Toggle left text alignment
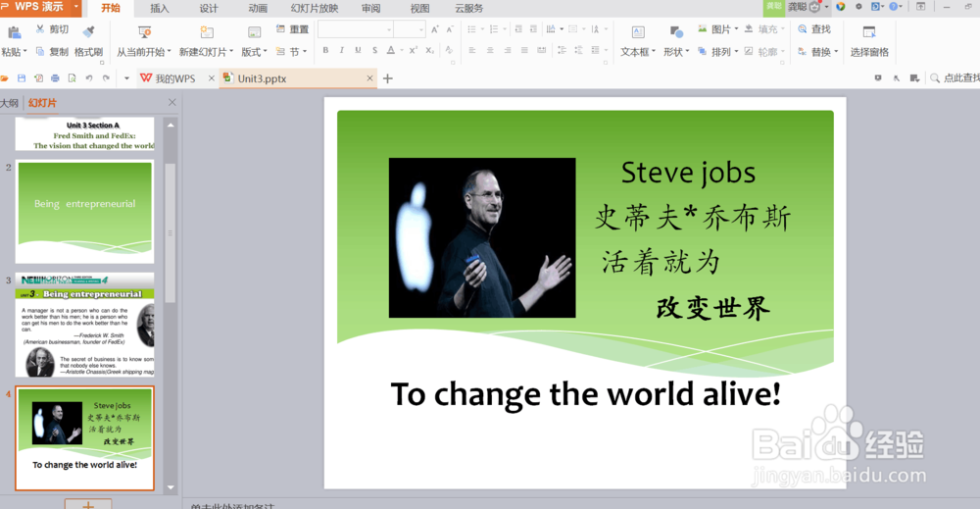 [x=472, y=50]
